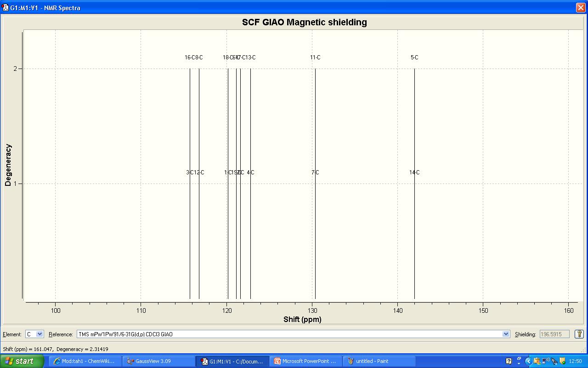Switch to untitled - Paint taskbar window
The height and width of the screenshot is (368, 588).
[379, 361]
